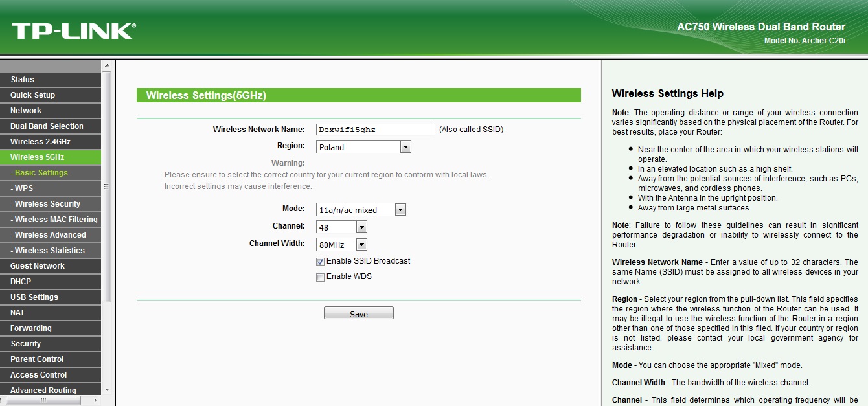
Task: Open Advanced Routing menu
Action: pos(51,389)
